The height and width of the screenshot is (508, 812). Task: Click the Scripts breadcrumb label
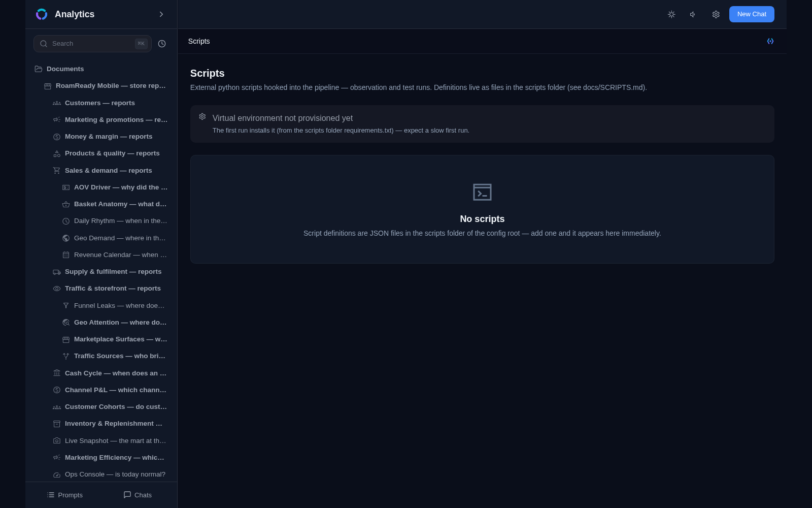pos(199,41)
